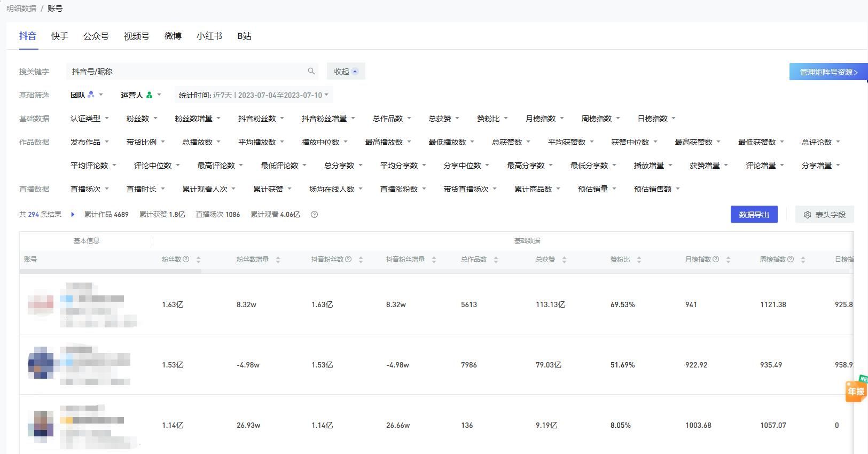Click the 1057.07 weekly index value
Screen dimensions: 868x454
(x=773, y=425)
